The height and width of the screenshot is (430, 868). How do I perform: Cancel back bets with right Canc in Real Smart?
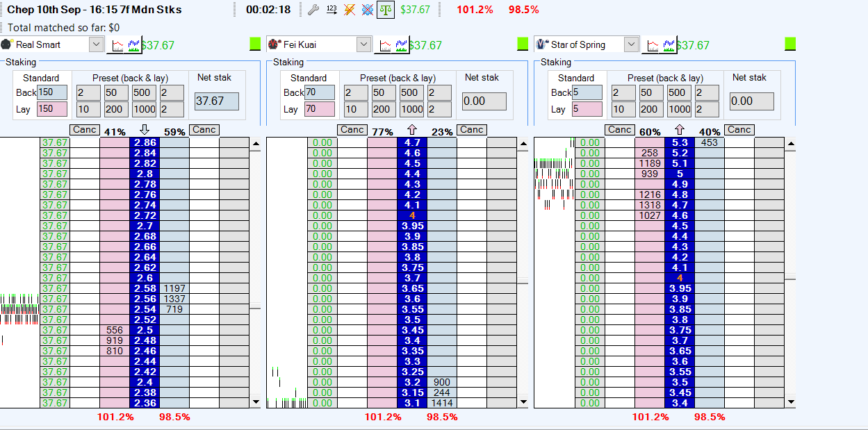pos(204,130)
